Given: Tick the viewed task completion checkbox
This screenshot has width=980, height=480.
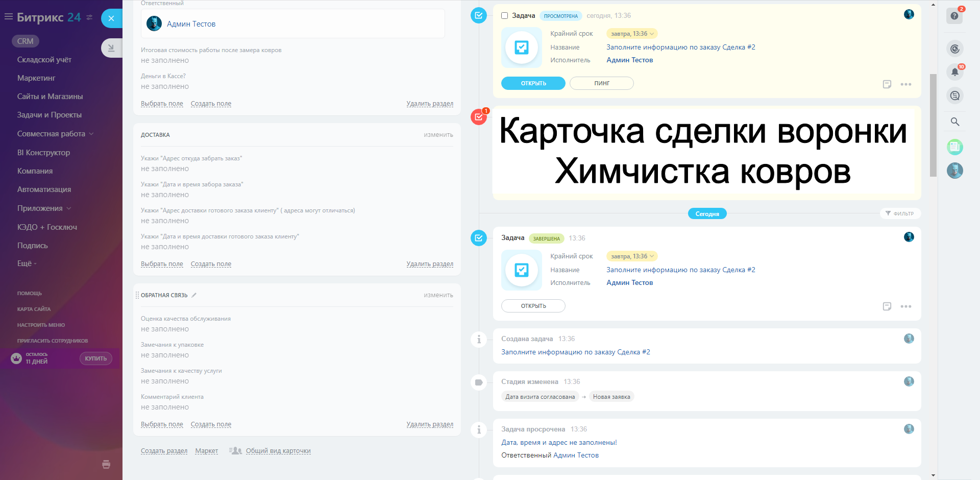Looking at the screenshot, I should (505, 16).
